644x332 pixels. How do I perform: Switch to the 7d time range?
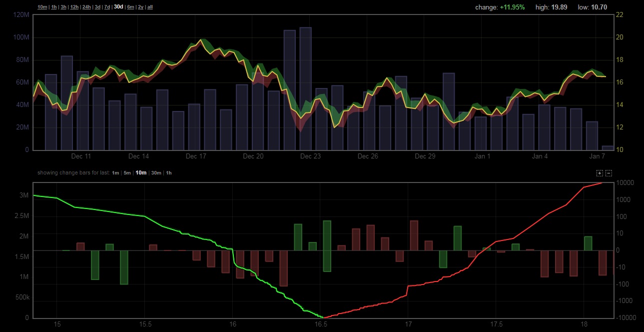[107, 7]
